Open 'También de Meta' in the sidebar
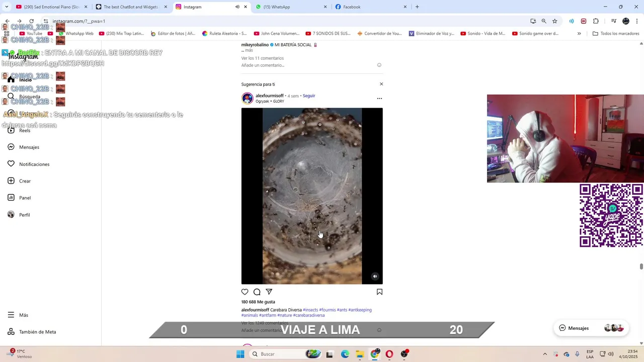Viewport: 644px width, 362px height. 37,332
